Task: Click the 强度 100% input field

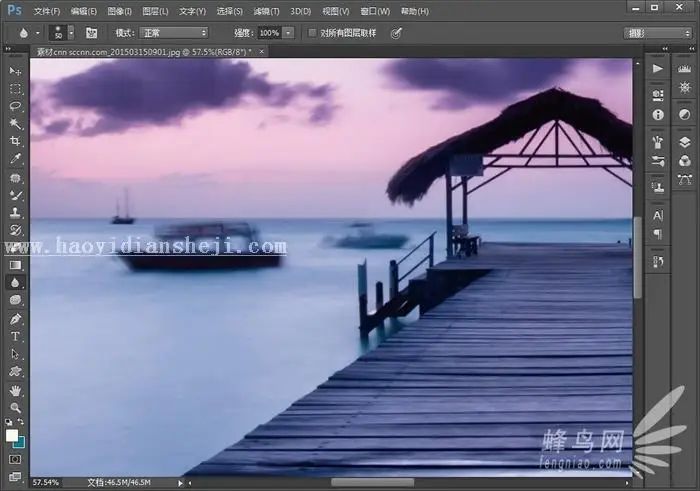Action: point(269,33)
